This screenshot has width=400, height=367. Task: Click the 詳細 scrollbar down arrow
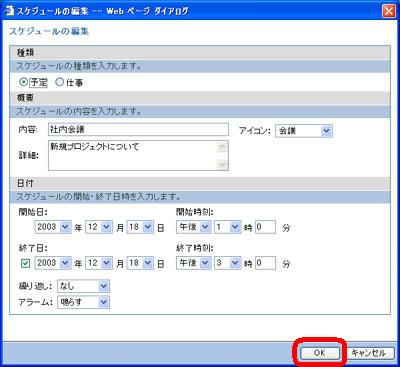coord(222,164)
